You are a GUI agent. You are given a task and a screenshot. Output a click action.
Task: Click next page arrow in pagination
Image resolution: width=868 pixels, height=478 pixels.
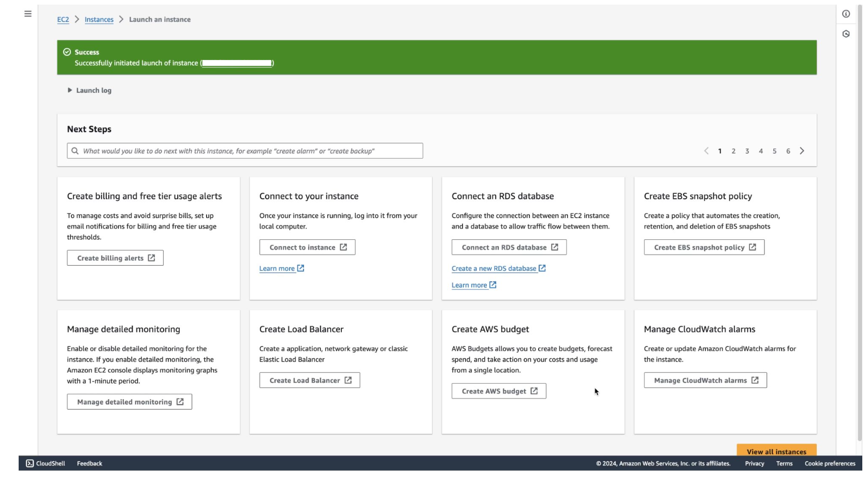pyautogui.click(x=802, y=151)
